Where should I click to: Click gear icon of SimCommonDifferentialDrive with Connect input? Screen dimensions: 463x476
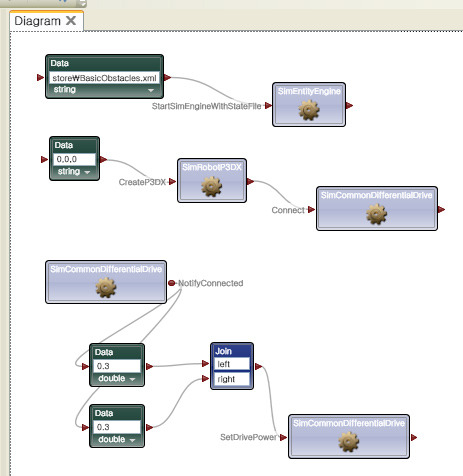376,214
